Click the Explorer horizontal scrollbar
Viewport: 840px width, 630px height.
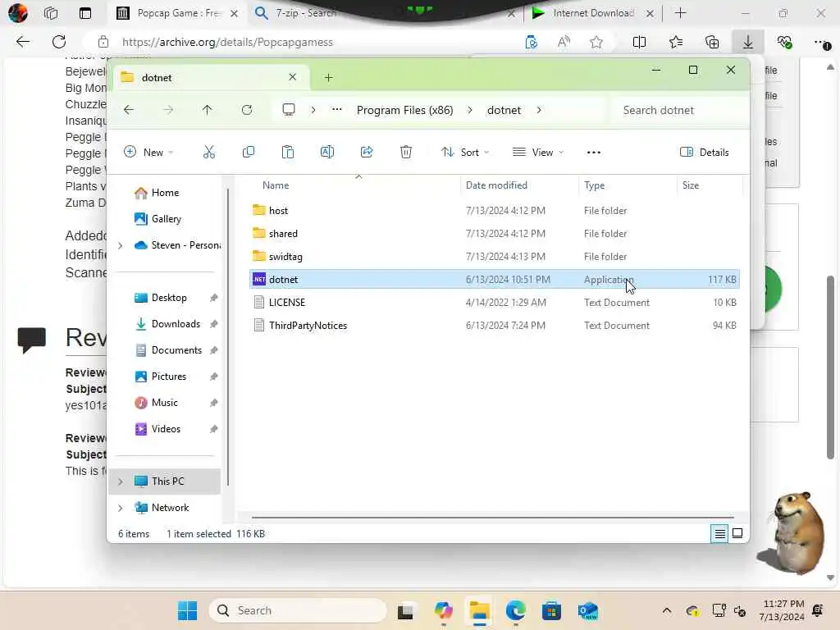pos(493,518)
